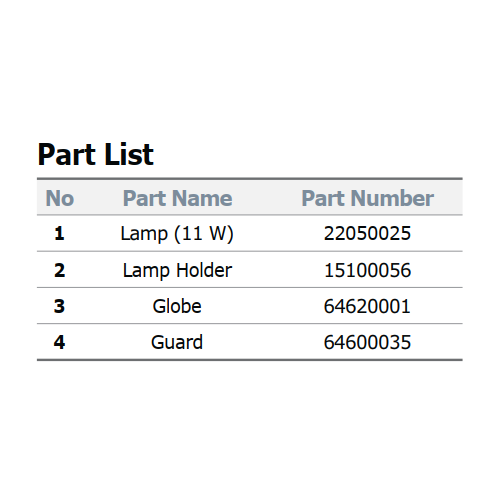Screen dimensions: 500x500
Task: Select part number 64620001
Action: [367, 306]
